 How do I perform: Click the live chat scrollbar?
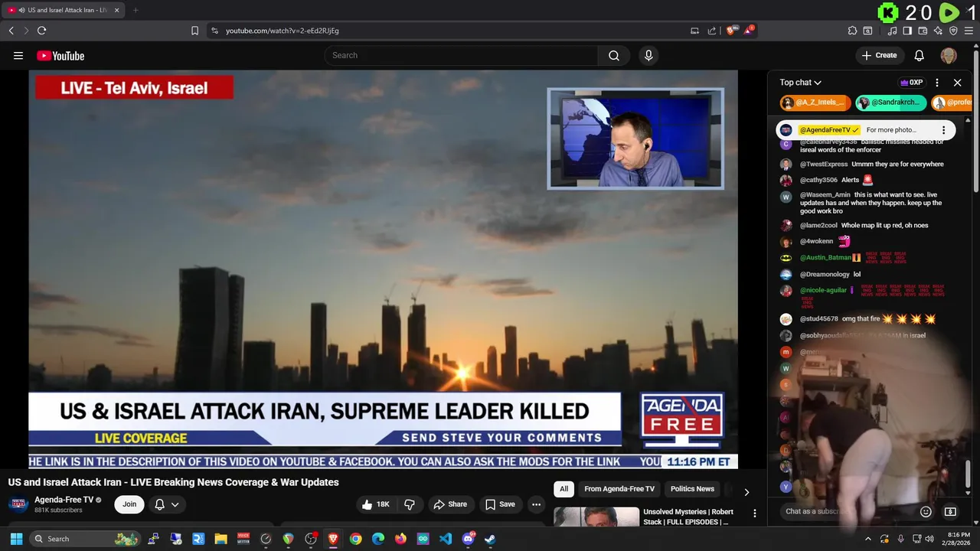pyautogui.click(x=968, y=474)
